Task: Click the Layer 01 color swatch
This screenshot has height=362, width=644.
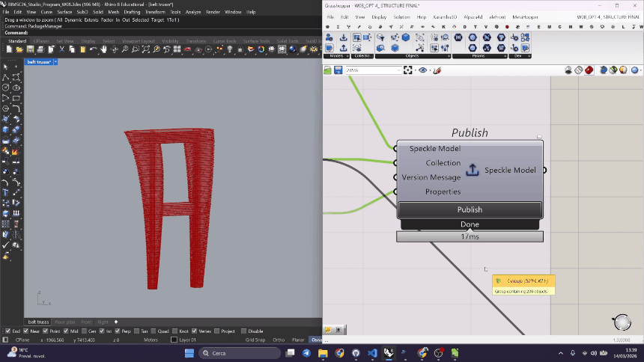Action: [x=174, y=340]
